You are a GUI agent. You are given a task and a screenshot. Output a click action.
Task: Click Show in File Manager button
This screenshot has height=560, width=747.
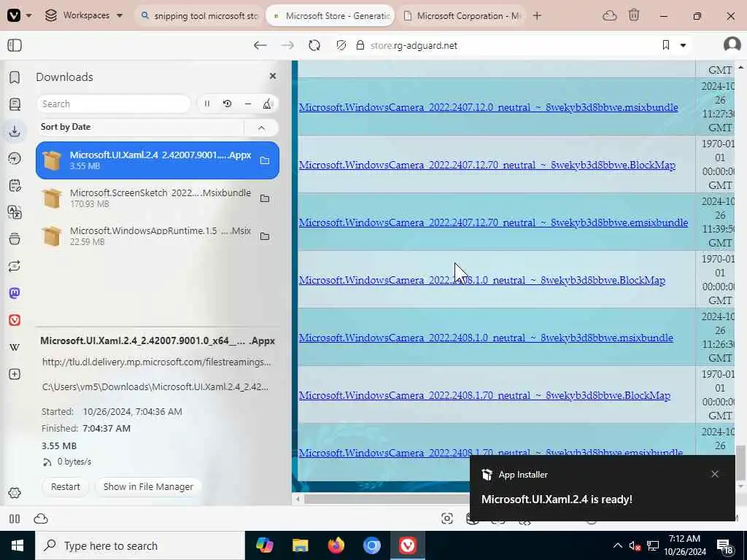pyautogui.click(x=148, y=486)
